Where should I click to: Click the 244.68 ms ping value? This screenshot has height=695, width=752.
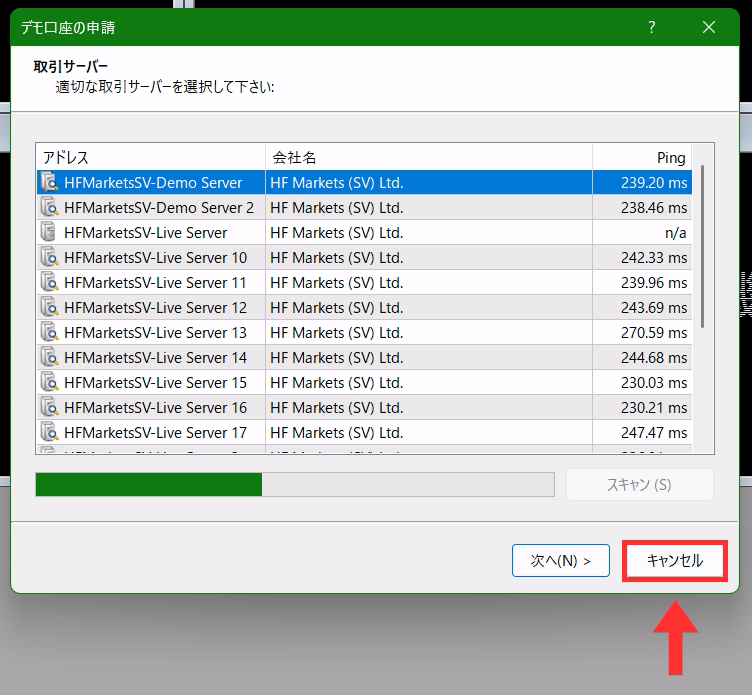[654, 357]
